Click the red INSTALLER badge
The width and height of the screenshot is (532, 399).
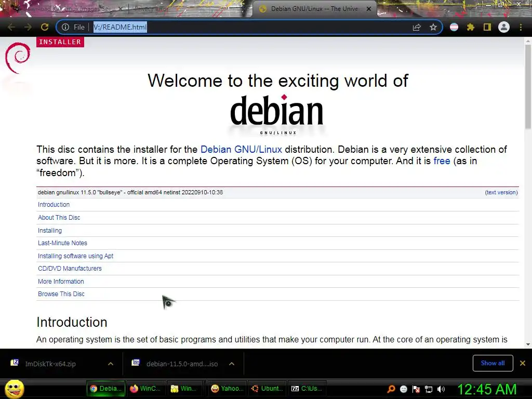[x=60, y=42]
